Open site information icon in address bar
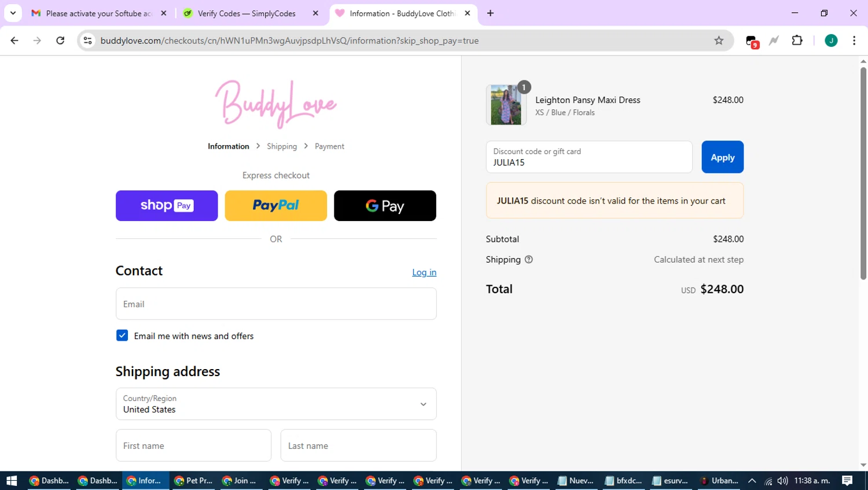Screen dimensions: 868x490 88,40
